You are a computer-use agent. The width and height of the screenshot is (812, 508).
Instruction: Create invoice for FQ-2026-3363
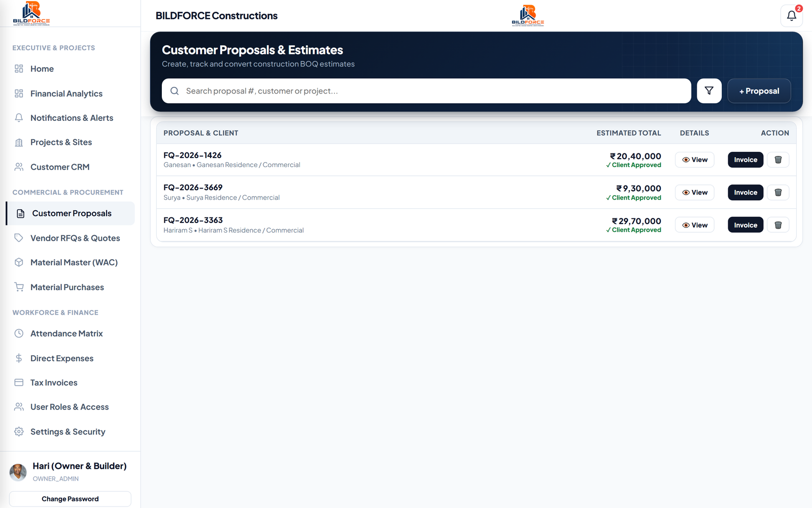746,225
